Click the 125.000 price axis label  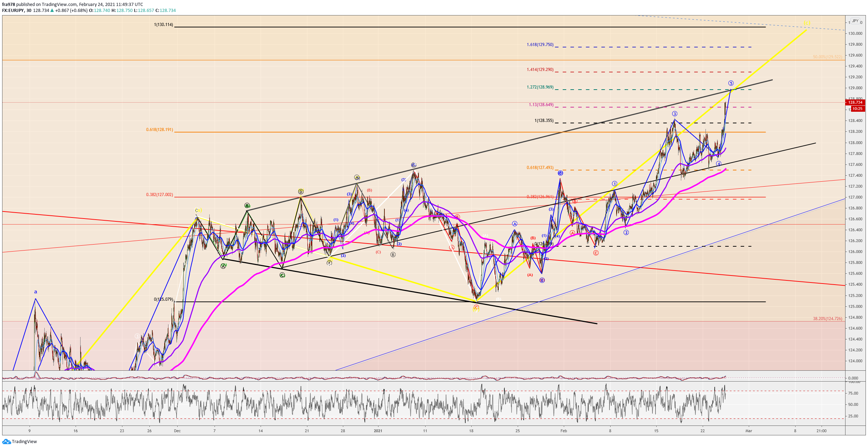(x=855, y=307)
